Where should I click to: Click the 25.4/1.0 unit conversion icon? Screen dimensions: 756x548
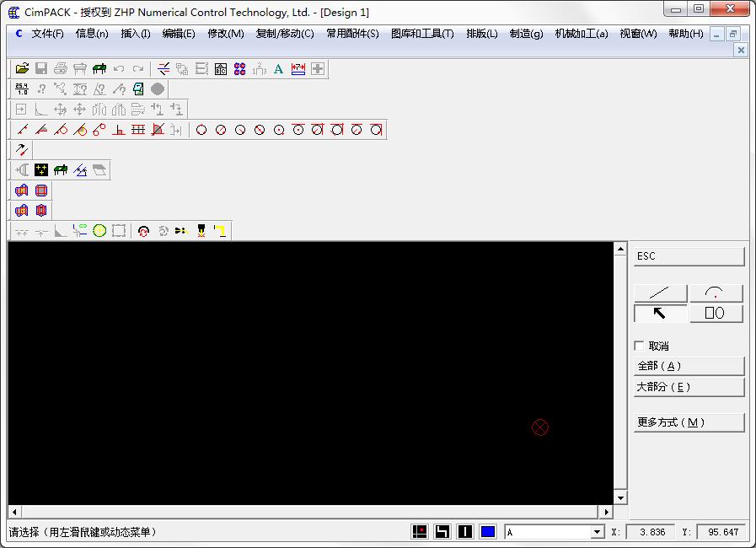[22, 89]
